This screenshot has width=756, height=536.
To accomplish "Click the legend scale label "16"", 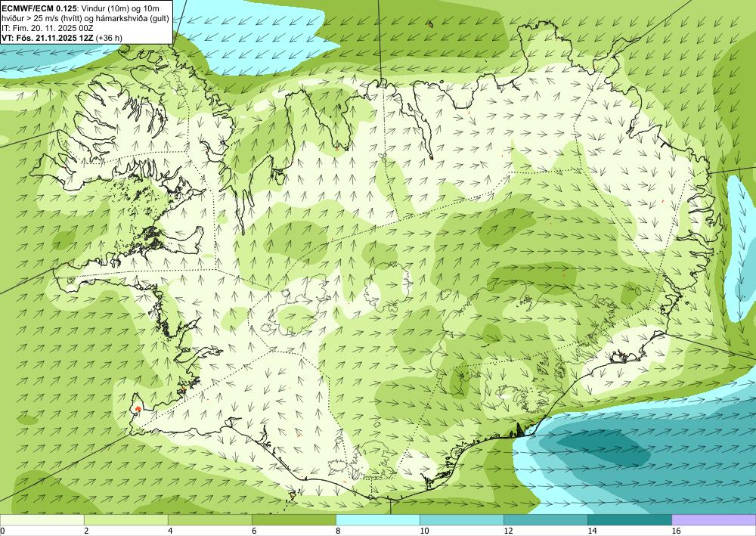I will click(675, 531).
